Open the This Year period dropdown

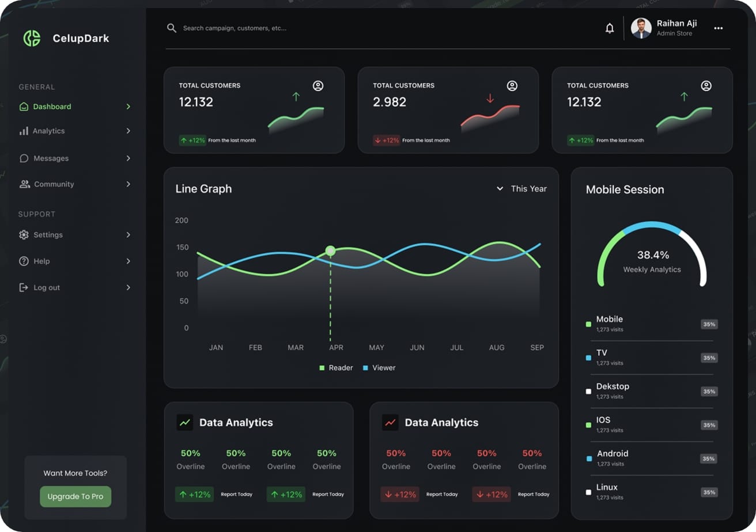pyautogui.click(x=521, y=189)
